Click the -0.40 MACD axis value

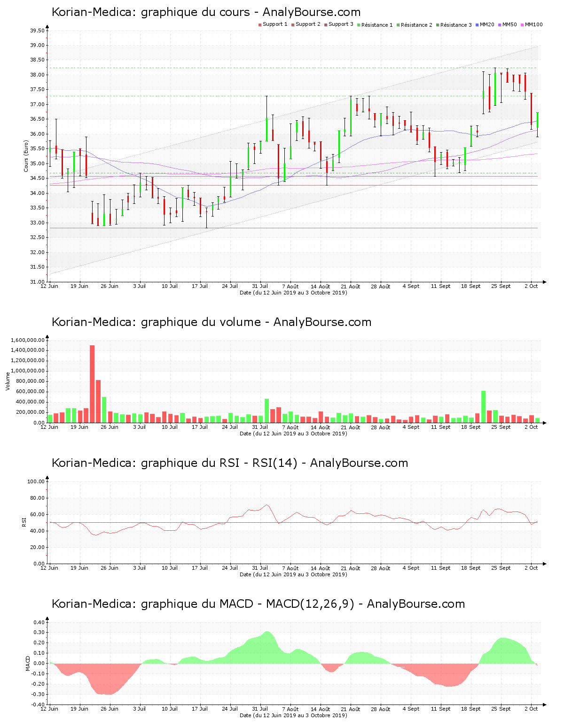pos(39,705)
